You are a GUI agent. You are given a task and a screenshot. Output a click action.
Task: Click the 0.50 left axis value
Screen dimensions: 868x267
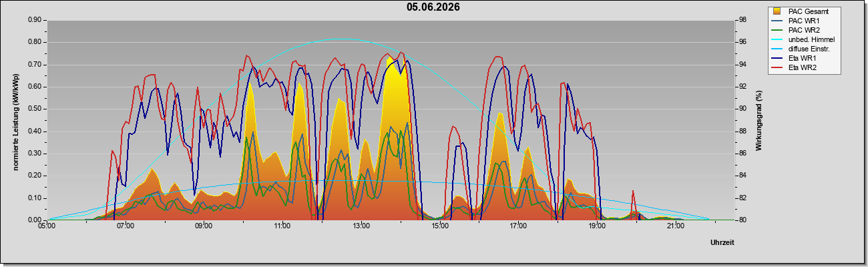click(x=35, y=109)
